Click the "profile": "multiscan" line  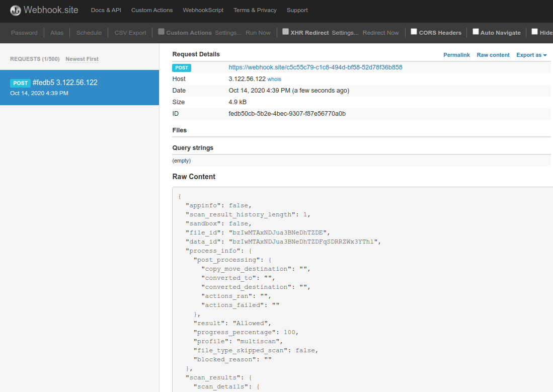coord(238,342)
